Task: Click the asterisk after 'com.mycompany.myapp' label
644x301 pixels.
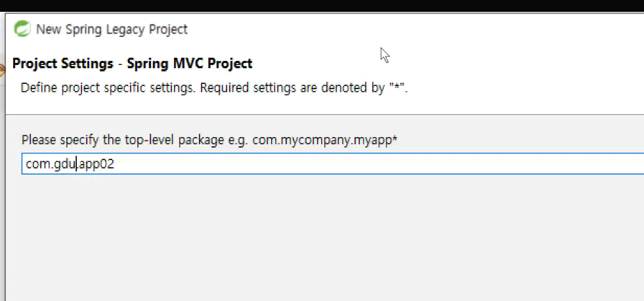Action: tap(395, 138)
